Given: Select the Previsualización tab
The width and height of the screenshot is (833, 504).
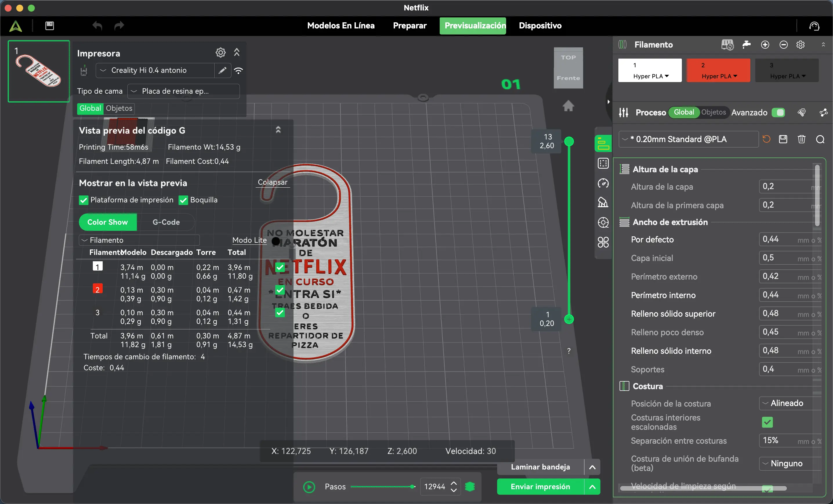Looking at the screenshot, I should click(x=472, y=26).
